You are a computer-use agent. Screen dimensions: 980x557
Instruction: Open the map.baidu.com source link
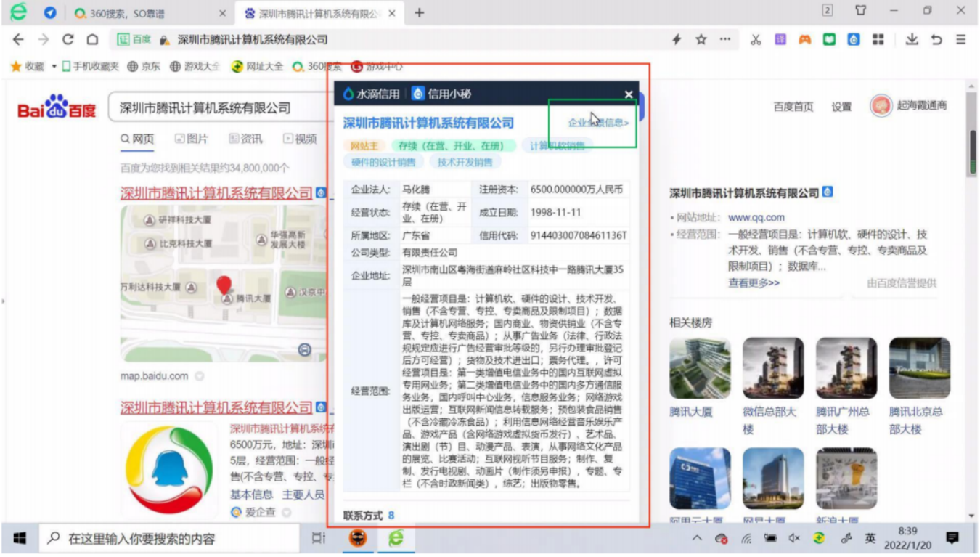[x=154, y=376]
